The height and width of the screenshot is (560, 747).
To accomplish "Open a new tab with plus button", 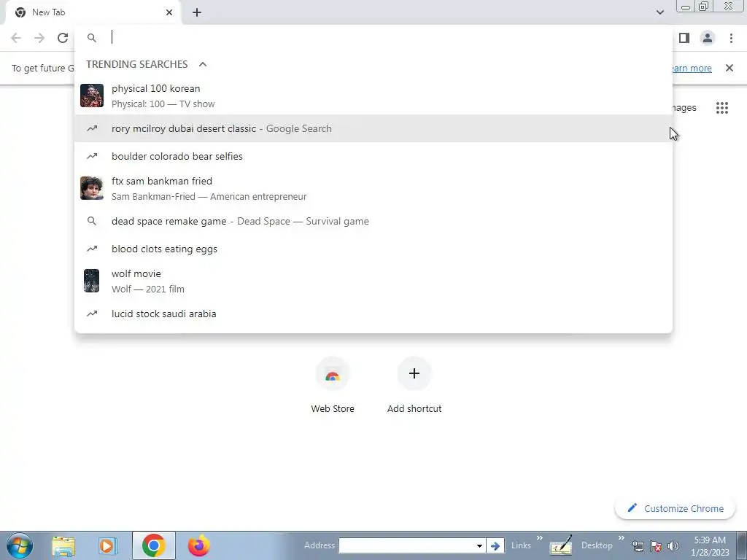I will (x=197, y=13).
